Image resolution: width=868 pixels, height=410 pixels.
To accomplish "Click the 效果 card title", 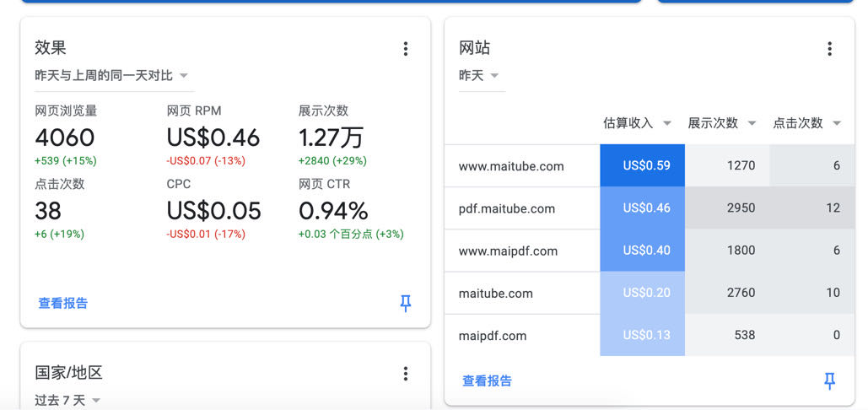I will [51, 47].
